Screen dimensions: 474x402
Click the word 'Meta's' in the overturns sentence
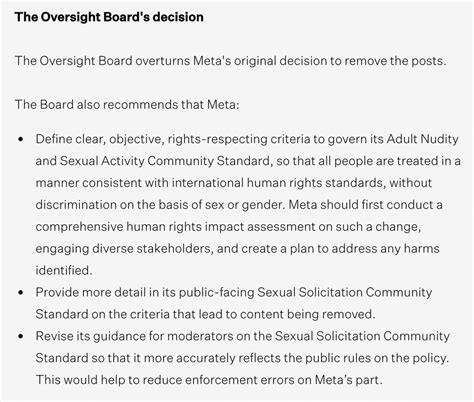(x=212, y=61)
